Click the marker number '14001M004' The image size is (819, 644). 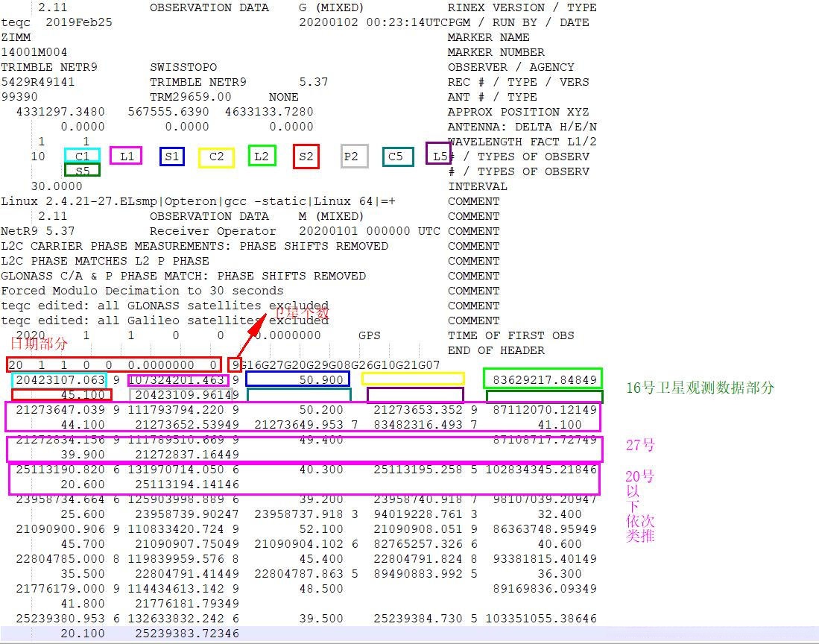click(x=34, y=52)
